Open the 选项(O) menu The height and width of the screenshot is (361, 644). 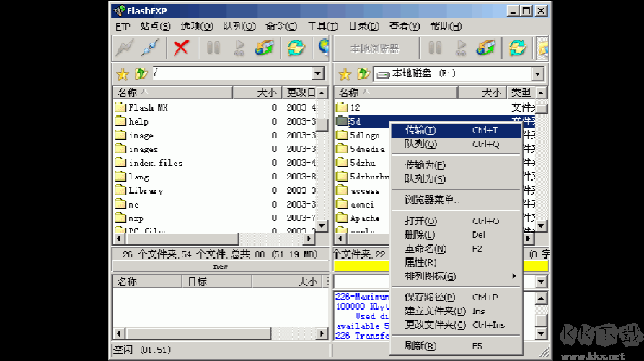coord(197,27)
